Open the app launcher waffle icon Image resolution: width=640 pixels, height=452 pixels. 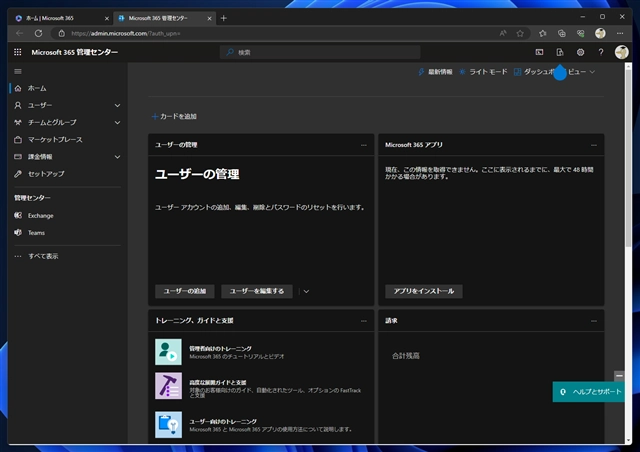tap(18, 52)
